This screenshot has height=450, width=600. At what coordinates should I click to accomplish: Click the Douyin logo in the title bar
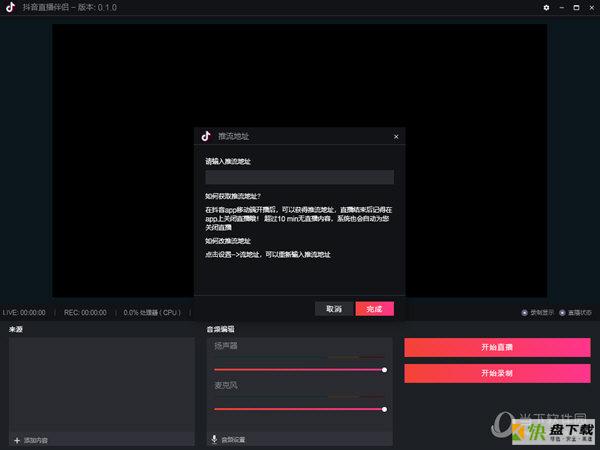(x=11, y=7)
